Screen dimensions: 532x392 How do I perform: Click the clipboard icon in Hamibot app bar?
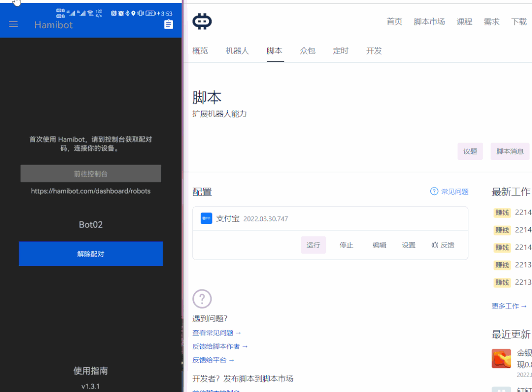[x=169, y=24]
